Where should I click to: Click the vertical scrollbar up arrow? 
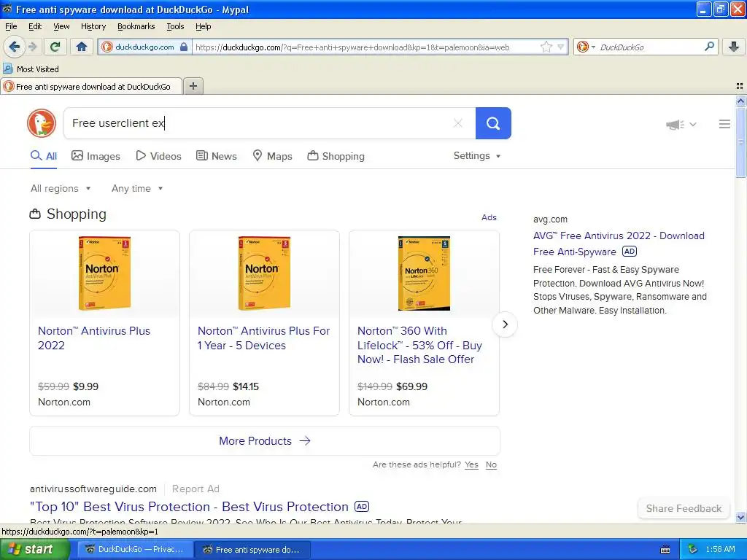click(740, 101)
